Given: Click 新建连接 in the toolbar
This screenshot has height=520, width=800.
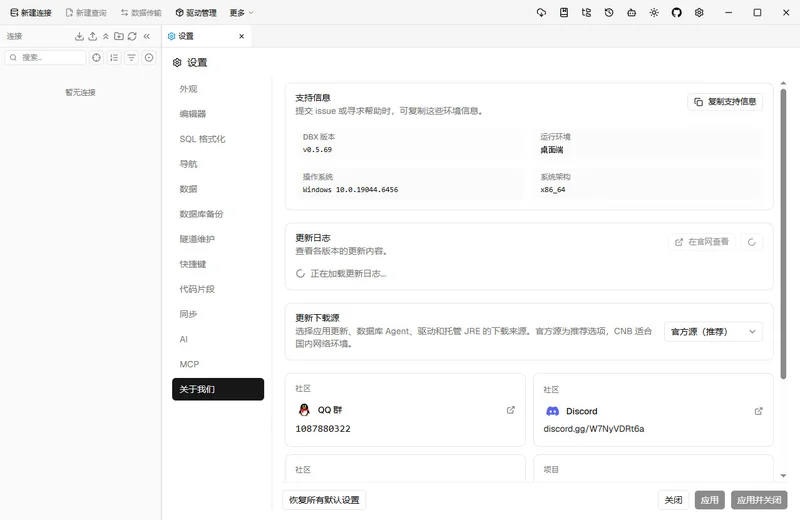Looking at the screenshot, I should click(x=31, y=13).
